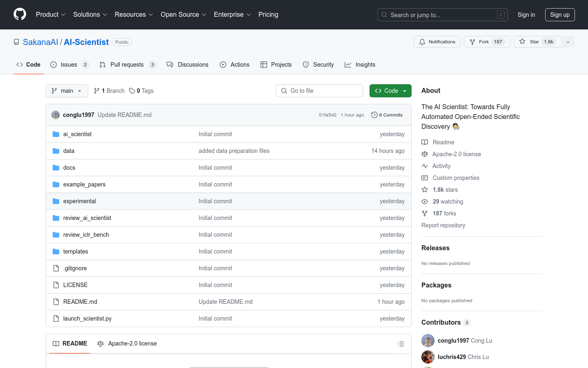Open the Releases heading link
This screenshot has height=368, width=588.
point(435,248)
